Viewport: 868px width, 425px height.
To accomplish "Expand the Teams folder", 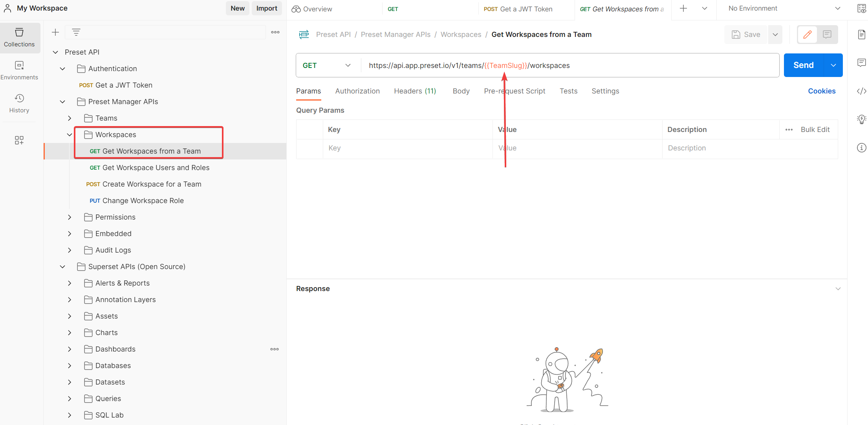I will click(x=70, y=118).
